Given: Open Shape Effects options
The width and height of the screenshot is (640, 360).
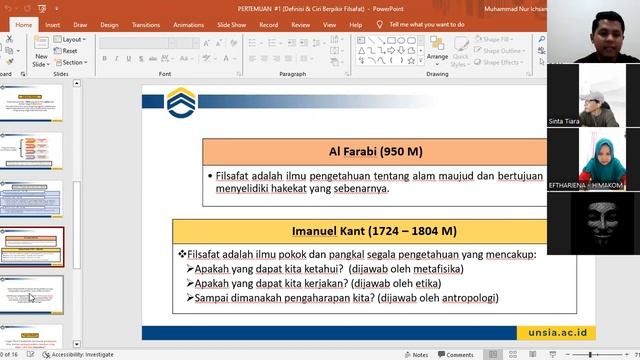Looking at the screenshot, I should (x=498, y=62).
